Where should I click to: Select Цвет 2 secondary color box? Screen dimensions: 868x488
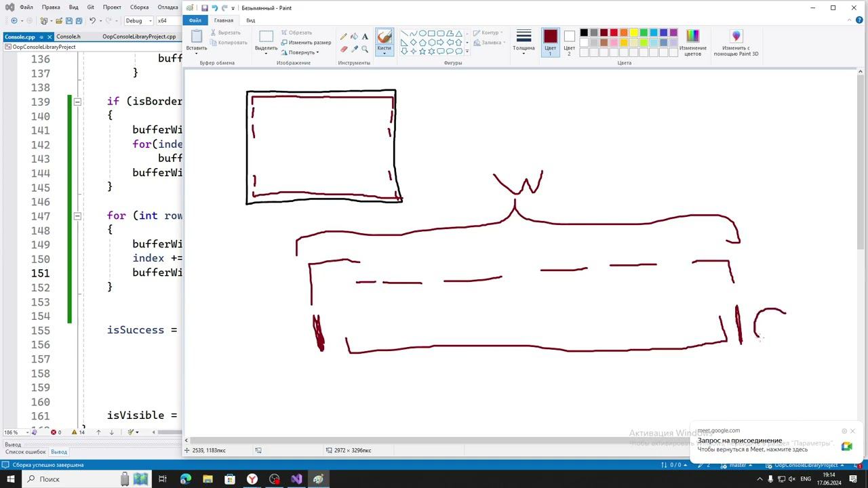[569, 41]
